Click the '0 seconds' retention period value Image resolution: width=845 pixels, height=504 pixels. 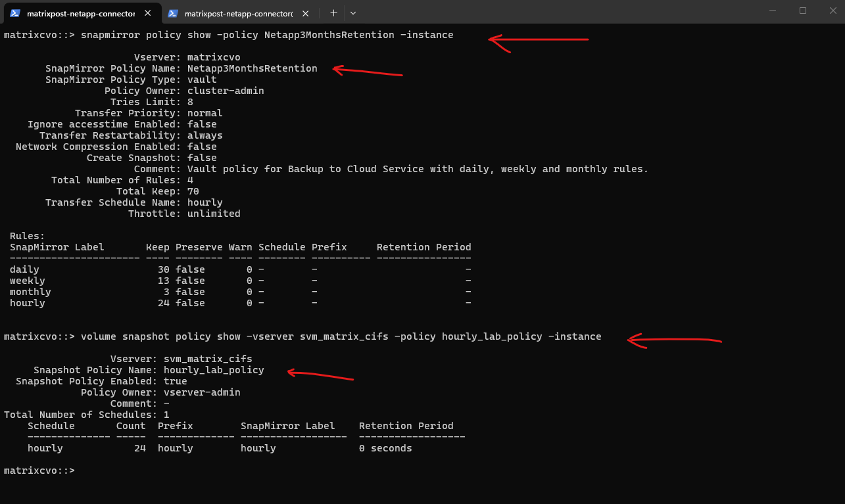click(x=385, y=448)
